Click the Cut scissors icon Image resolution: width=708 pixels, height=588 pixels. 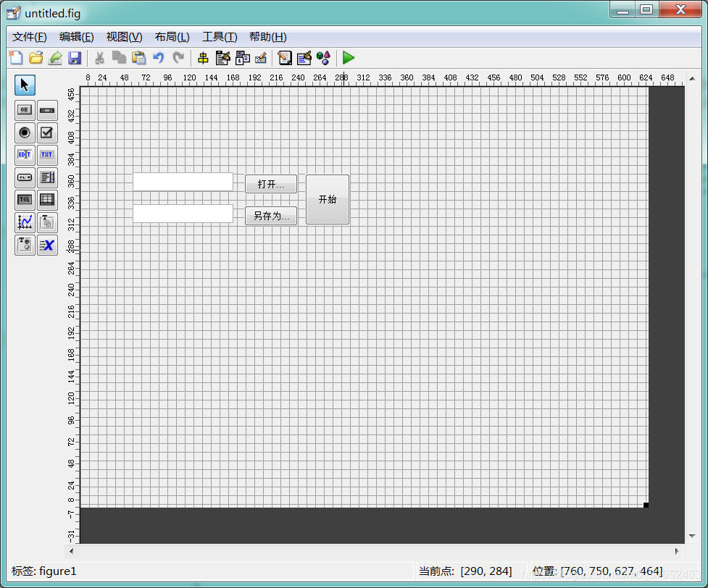(99, 58)
